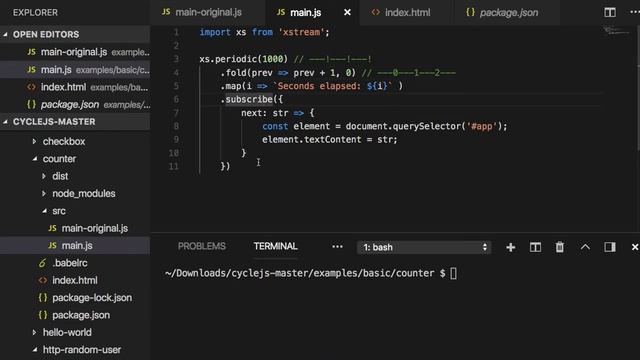
Task: Move the panel to the side
Action: pyautogui.click(x=610, y=247)
